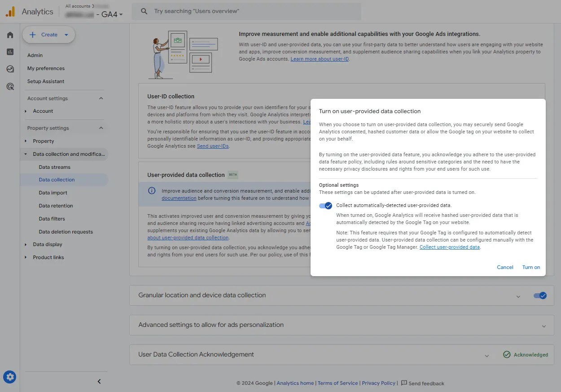
Task: Click the Admin gear icon at bottom left
Action: point(10,377)
